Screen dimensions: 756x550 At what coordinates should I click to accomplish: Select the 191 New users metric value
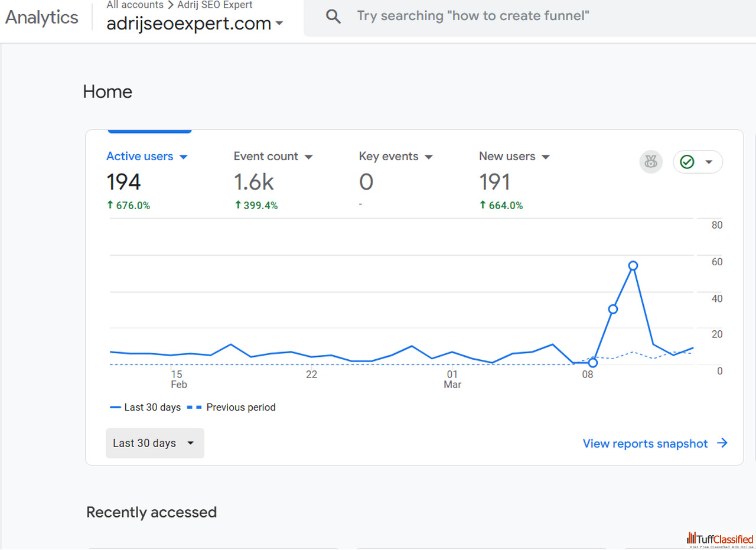(x=494, y=182)
